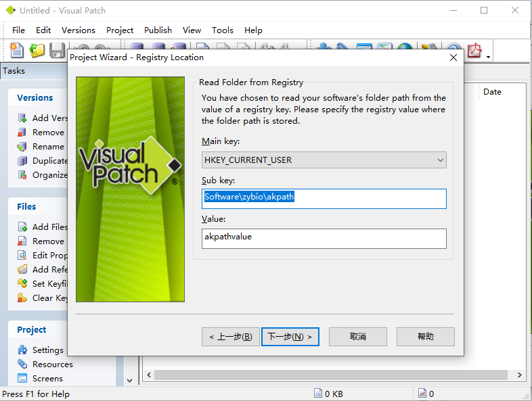
Task: Click the 帮助 help button
Action: 426,337
